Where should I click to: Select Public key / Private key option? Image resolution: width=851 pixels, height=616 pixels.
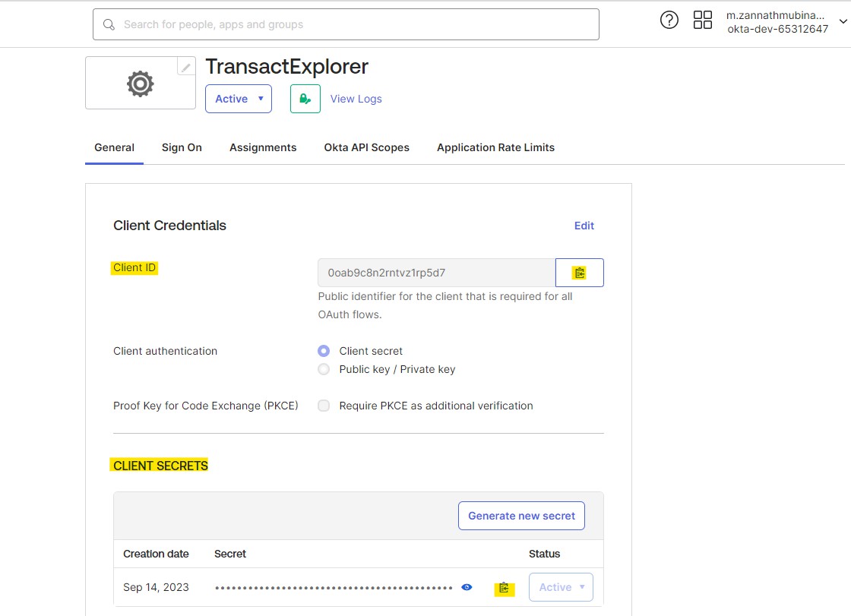tap(324, 369)
